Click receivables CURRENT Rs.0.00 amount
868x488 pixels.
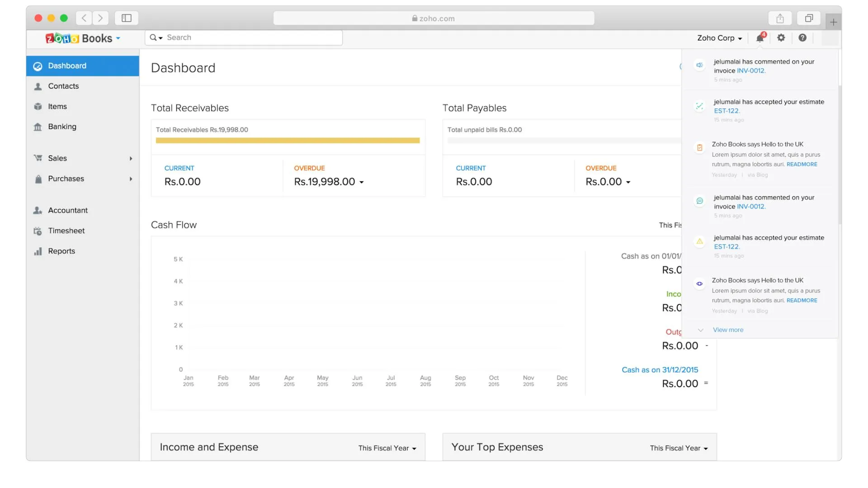tap(182, 182)
